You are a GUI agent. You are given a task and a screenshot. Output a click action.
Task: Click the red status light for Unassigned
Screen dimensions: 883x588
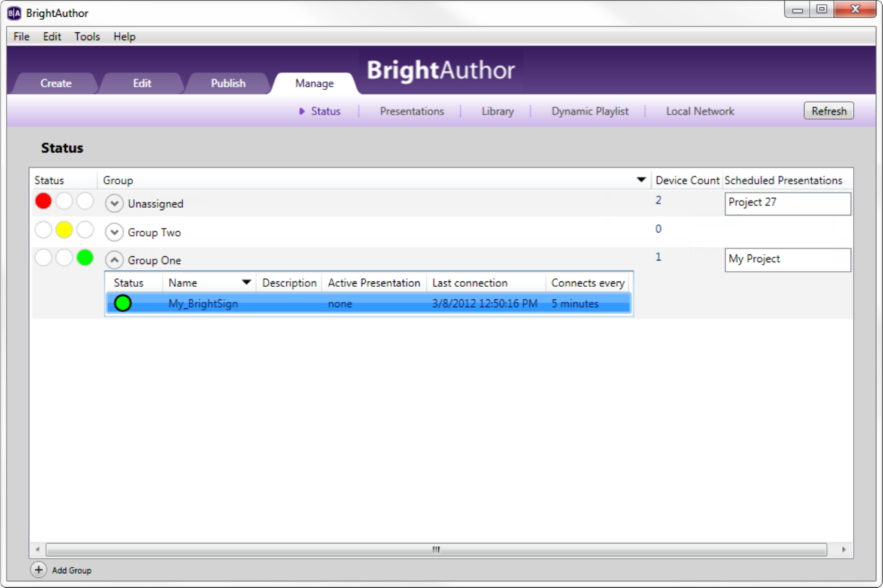(43, 201)
